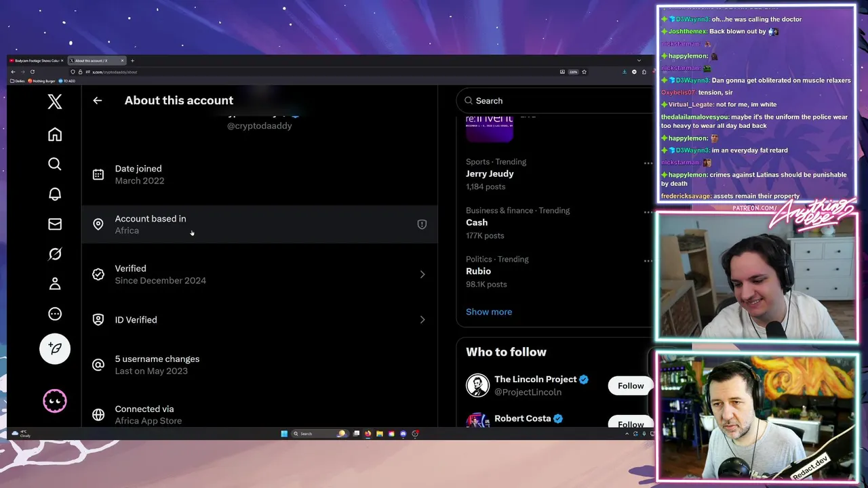Expand the ID Verified row chevron
The height and width of the screenshot is (488, 868).
pos(422,320)
